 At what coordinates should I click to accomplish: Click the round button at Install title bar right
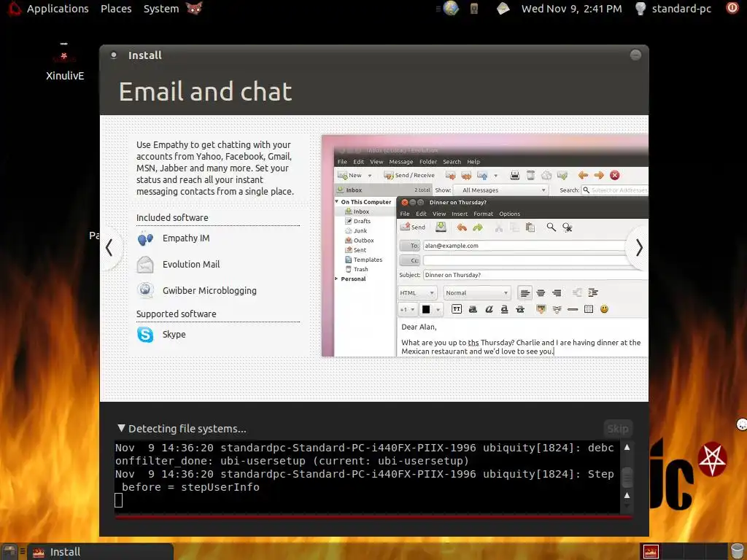(635, 55)
